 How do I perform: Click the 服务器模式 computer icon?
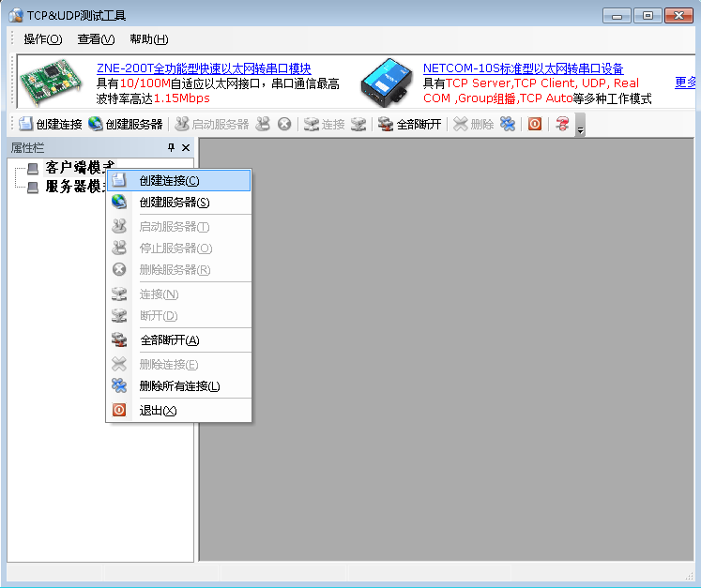(x=33, y=188)
